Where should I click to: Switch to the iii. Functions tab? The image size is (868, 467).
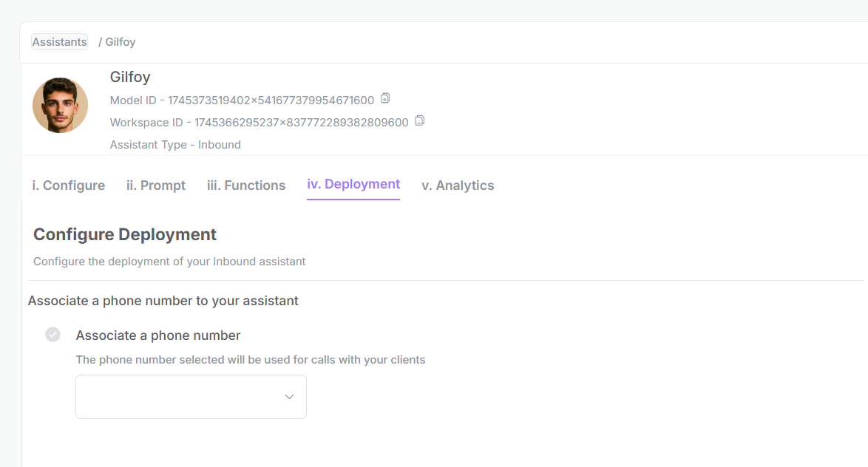pos(246,185)
